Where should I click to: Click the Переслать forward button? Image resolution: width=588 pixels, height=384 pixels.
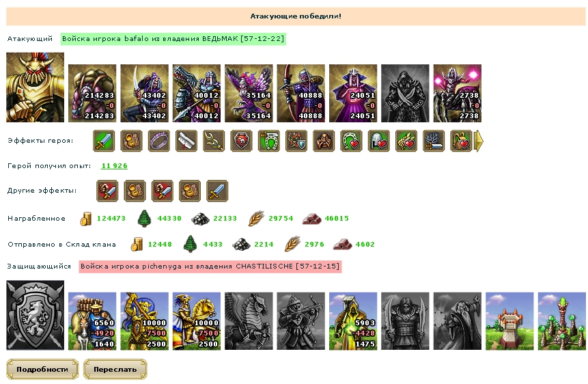coord(115,369)
